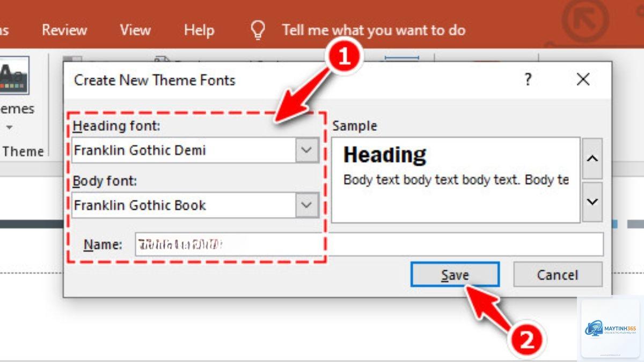The image size is (644, 362).
Task: Click the dialog help question mark
Action: click(x=528, y=80)
